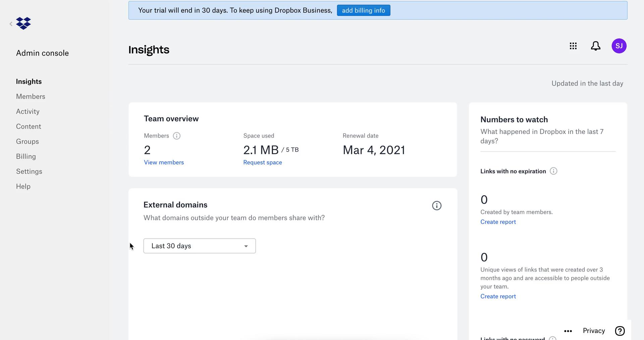Open the help question mark icon
Screen dimensions: 644x340
pyautogui.click(x=620, y=331)
